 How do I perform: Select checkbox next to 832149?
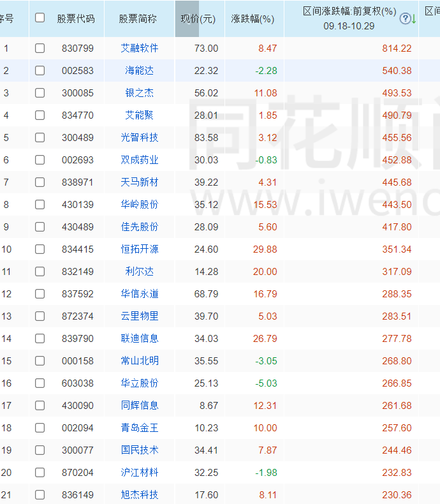[40, 272]
